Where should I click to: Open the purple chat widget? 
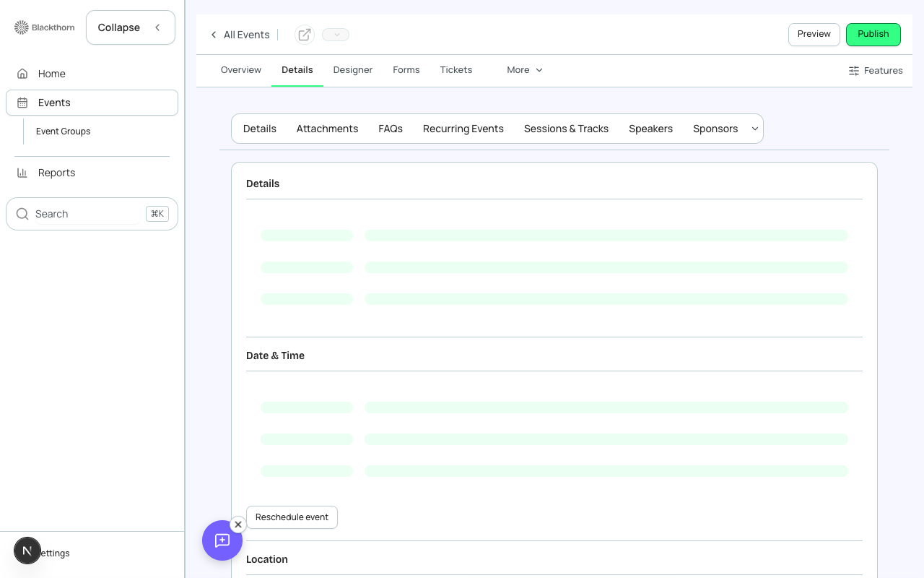(222, 540)
